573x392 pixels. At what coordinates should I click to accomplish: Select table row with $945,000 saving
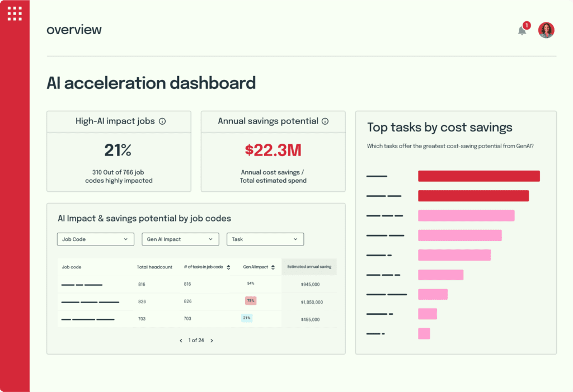tap(196, 284)
